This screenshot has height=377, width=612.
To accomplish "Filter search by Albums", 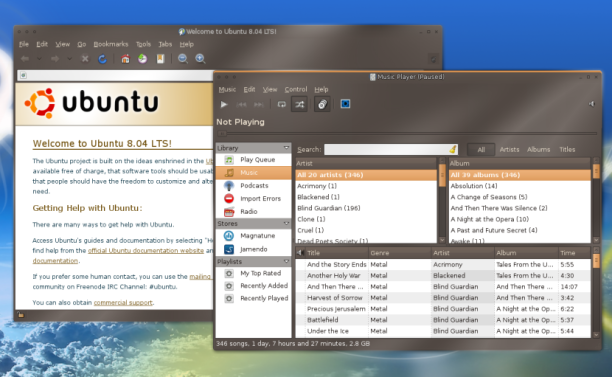I will [x=538, y=149].
